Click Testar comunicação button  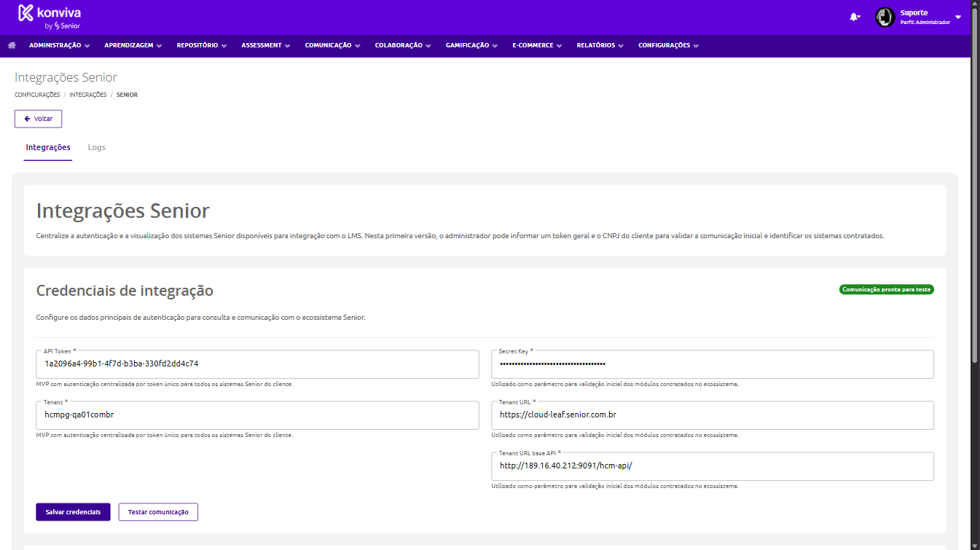[158, 512]
